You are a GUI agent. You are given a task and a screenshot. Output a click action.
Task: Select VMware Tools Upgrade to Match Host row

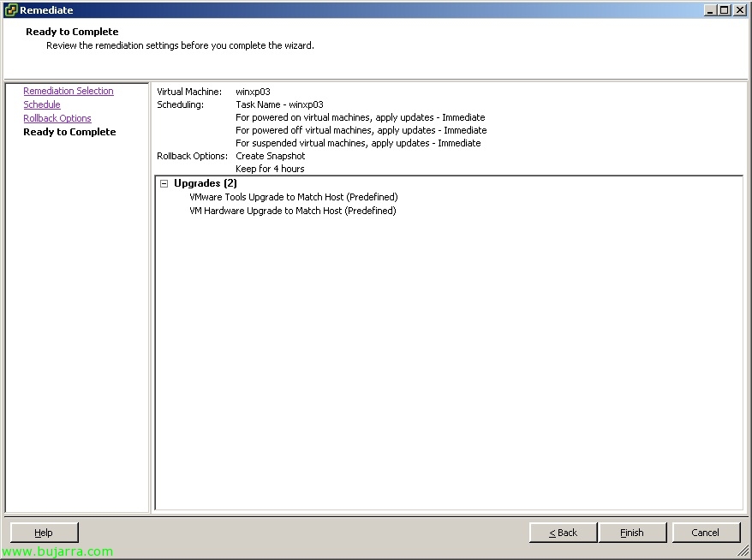click(294, 197)
